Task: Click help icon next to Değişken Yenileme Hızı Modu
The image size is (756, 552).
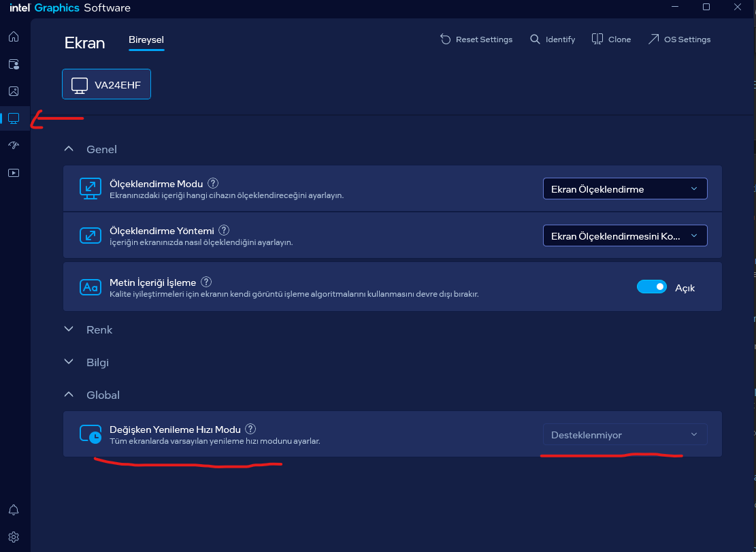Action: 250,429
